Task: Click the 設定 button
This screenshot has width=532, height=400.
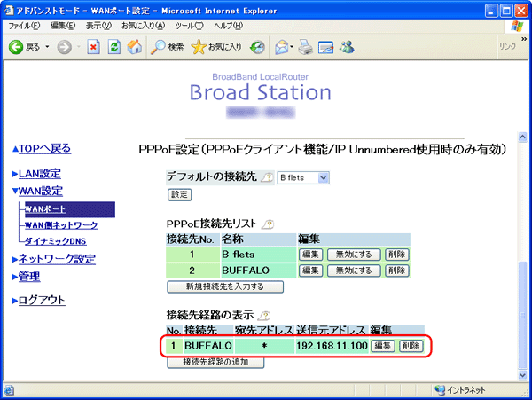Action: 179,195
